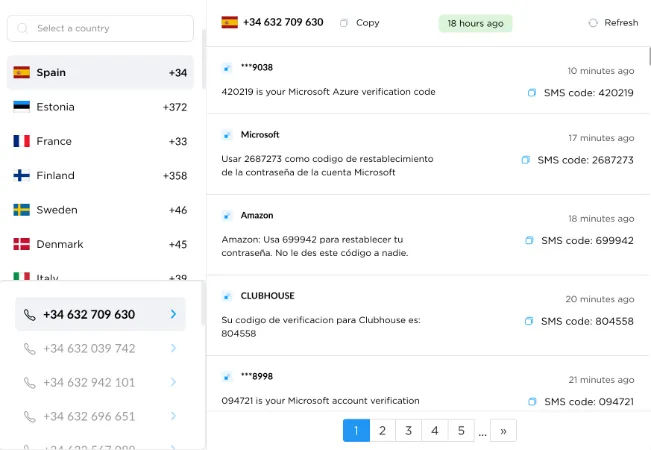Copy SMS code 420219 icon
Screen dimensions: 651x450
pyautogui.click(x=532, y=93)
